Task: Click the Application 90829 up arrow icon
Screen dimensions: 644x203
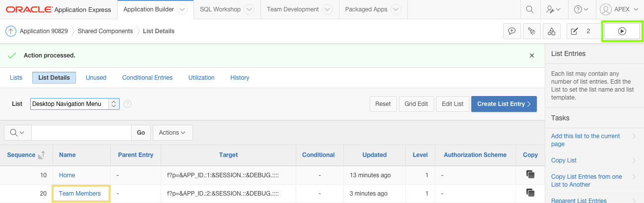Action: 11,31
